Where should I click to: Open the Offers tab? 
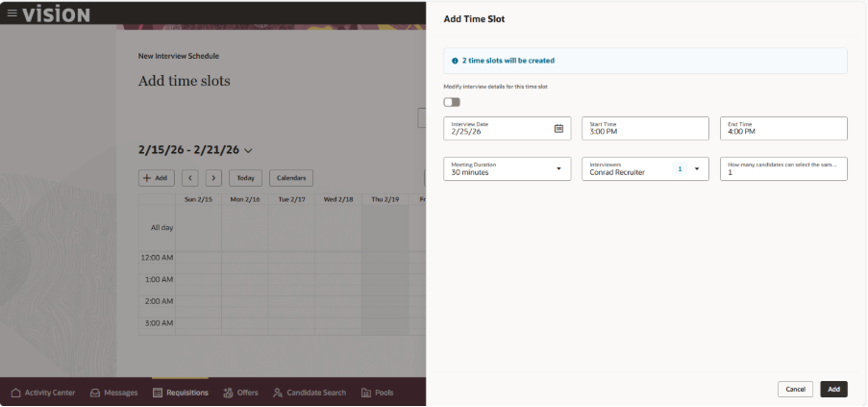click(240, 393)
